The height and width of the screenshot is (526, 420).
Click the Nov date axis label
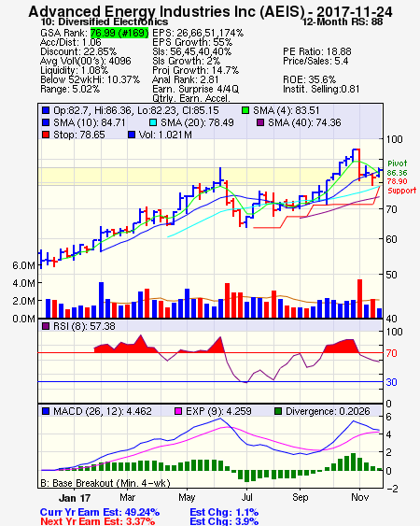pos(359,497)
